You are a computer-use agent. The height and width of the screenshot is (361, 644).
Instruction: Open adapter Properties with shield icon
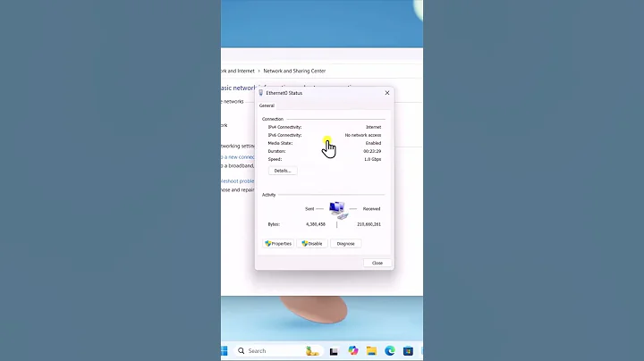[278, 244]
